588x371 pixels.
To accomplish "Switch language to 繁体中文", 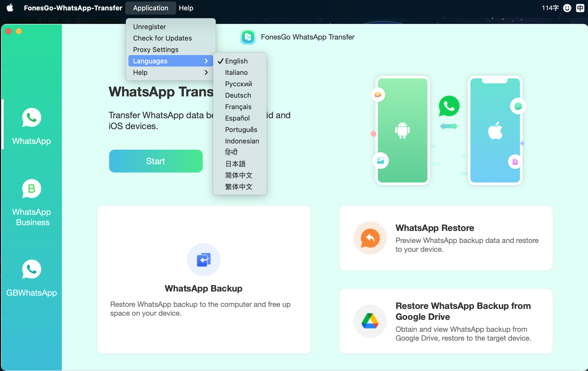I will [240, 187].
